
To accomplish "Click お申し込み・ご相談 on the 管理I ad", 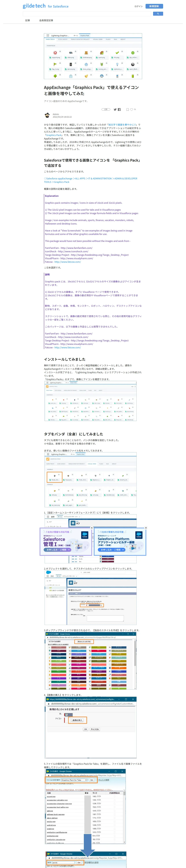I will (57, 550).
